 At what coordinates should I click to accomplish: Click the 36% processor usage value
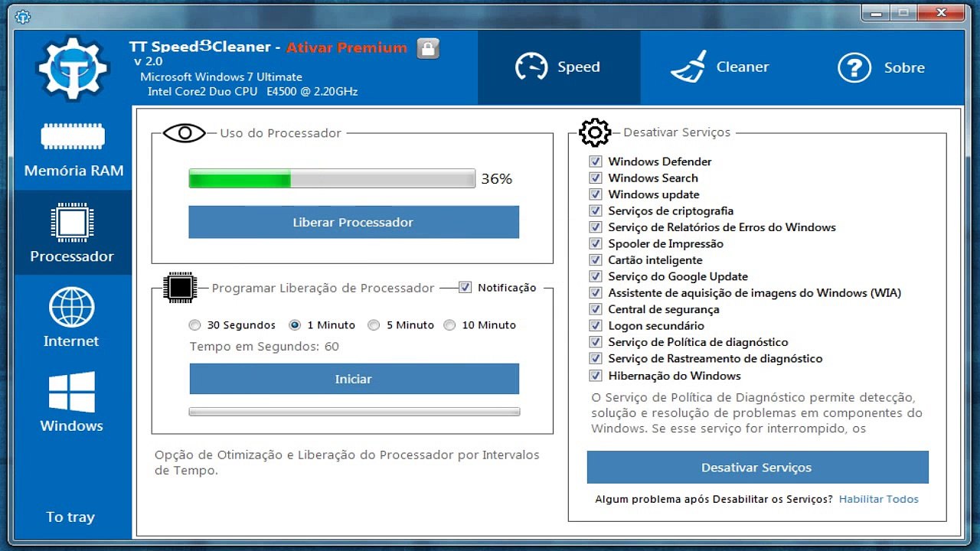point(497,179)
